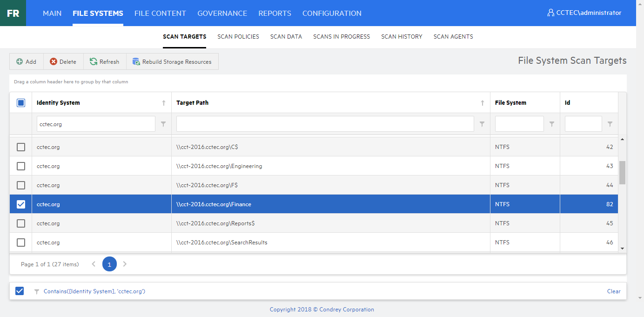Toggle the select-all header checkbox
The width and height of the screenshot is (644, 317).
pyautogui.click(x=21, y=103)
